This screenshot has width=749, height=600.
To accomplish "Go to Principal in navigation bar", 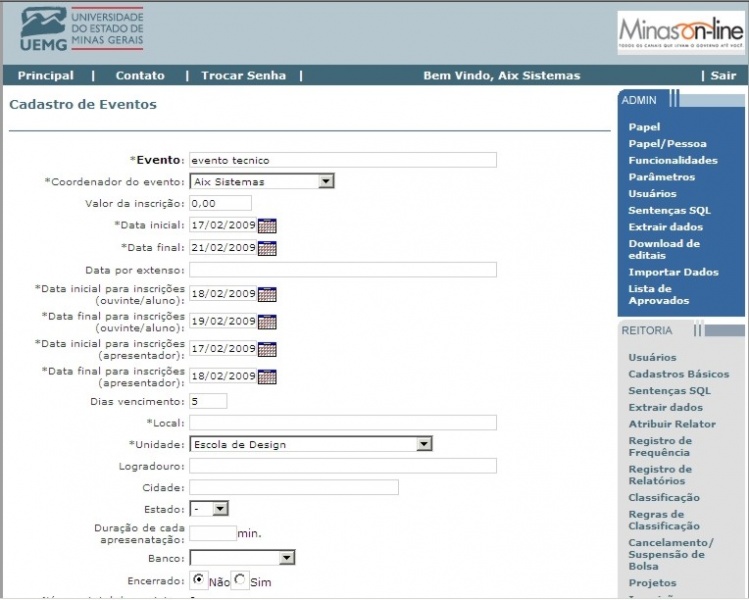I will click(x=46, y=75).
